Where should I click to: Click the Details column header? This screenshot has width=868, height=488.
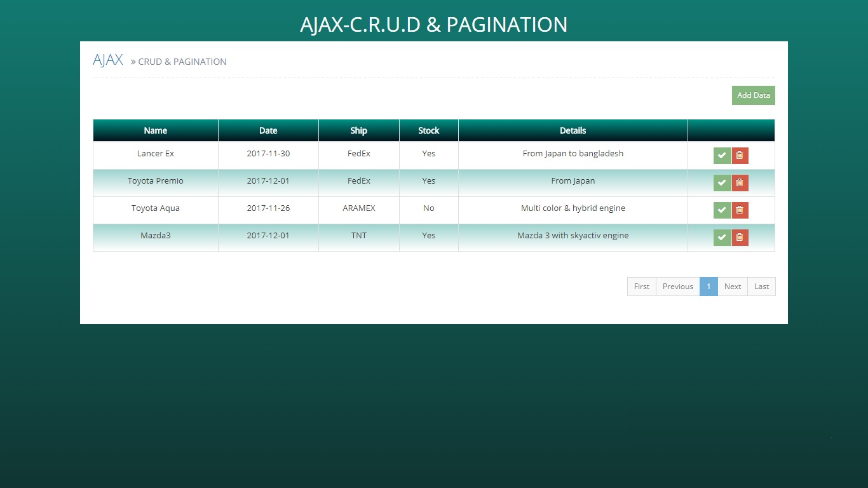click(573, 130)
